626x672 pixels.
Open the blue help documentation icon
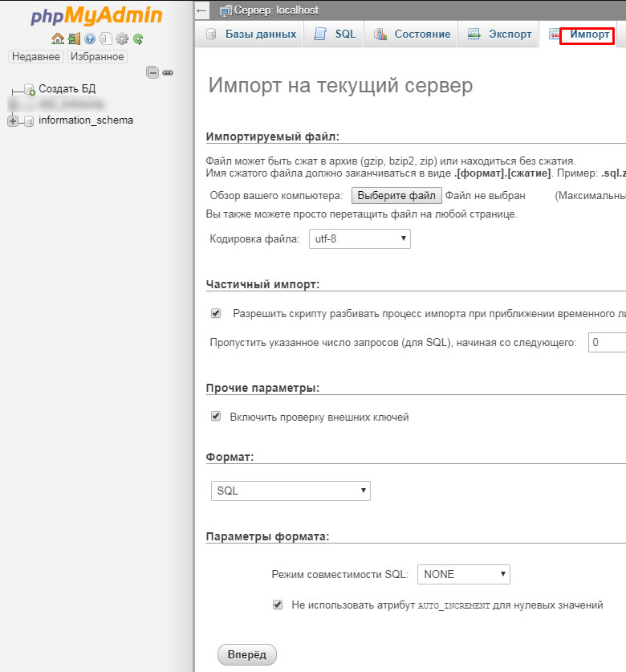(90, 39)
